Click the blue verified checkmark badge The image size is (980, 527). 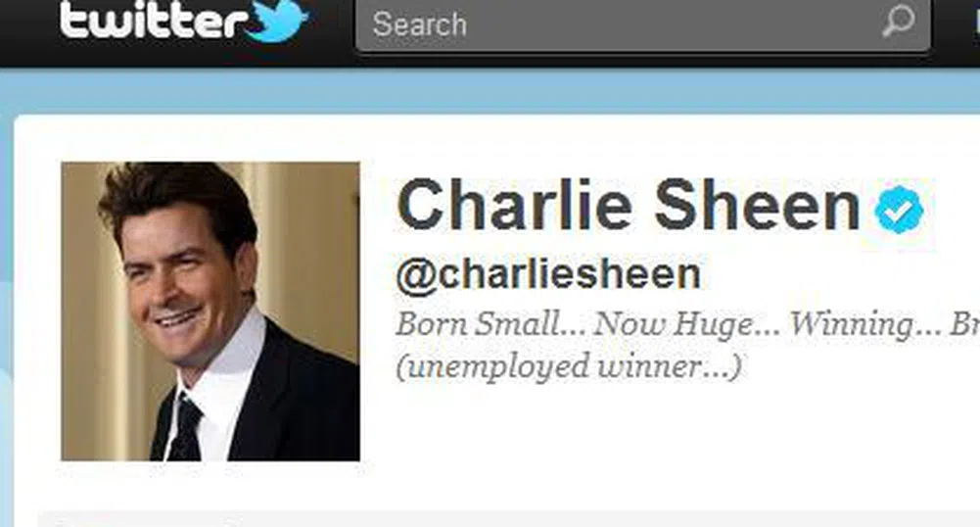[900, 210]
